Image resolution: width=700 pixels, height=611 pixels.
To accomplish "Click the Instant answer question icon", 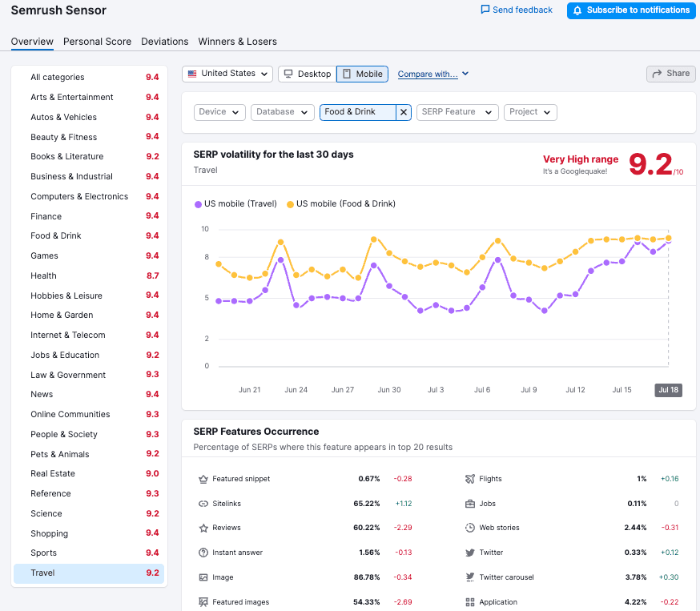I will (x=203, y=553).
